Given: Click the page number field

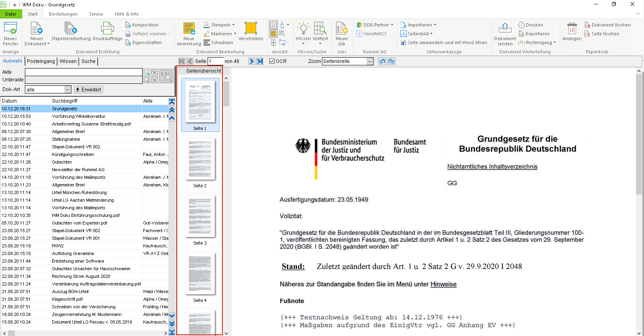Looking at the screenshot, I should pyautogui.click(x=215, y=61).
